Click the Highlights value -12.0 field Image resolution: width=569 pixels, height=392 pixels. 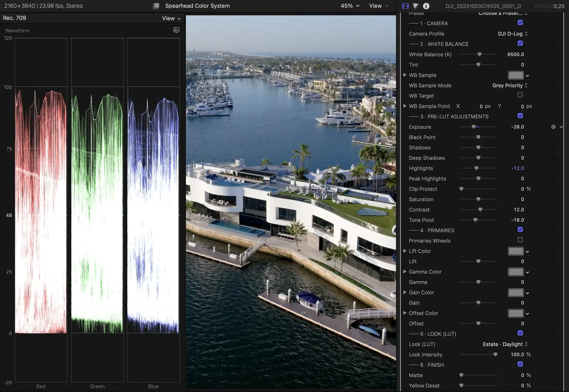[x=517, y=168]
